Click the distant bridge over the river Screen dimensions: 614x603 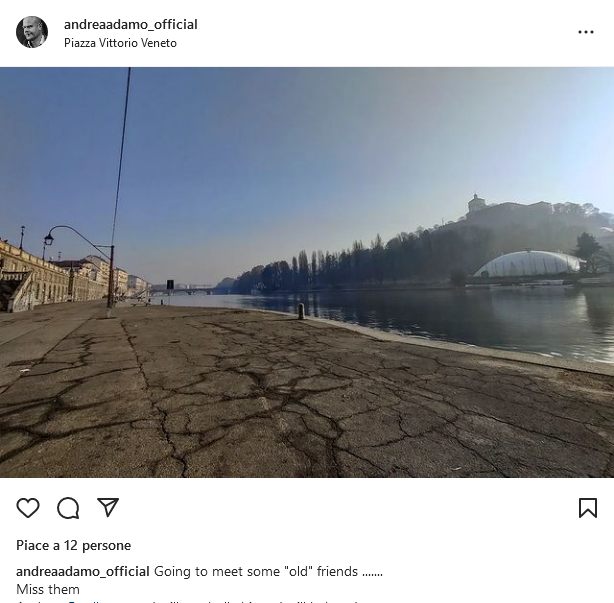184,291
